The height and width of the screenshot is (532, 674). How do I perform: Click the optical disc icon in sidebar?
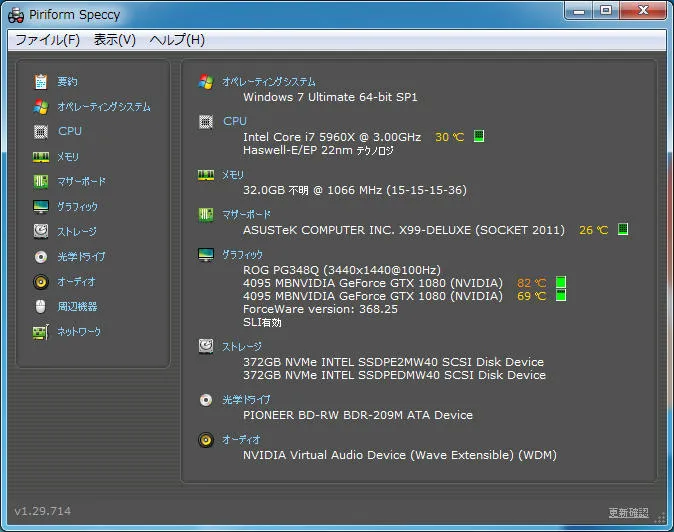coord(41,257)
